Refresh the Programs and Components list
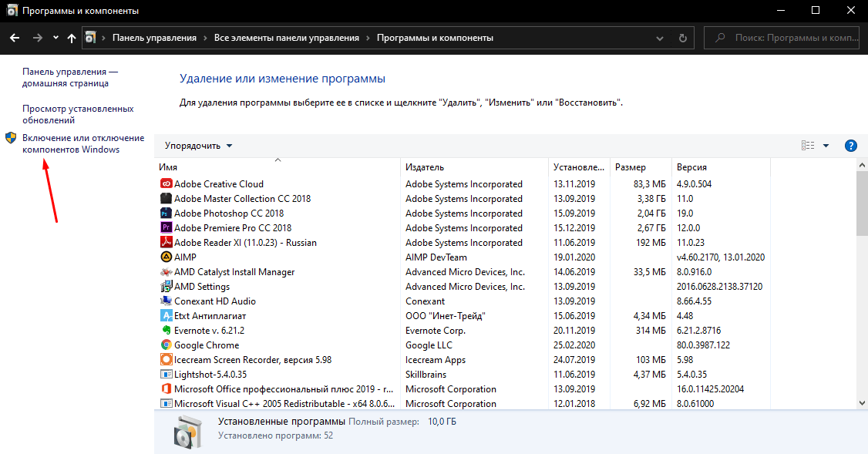The width and height of the screenshot is (868, 454). (682, 38)
